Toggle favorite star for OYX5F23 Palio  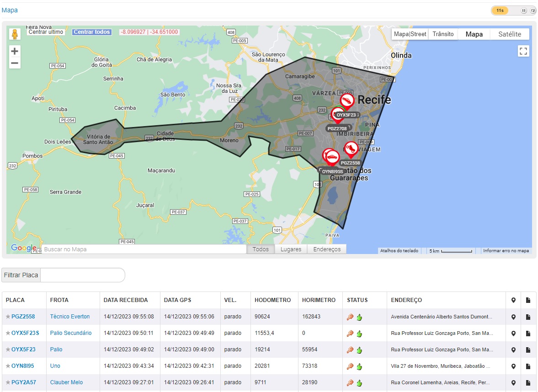[x=8, y=350]
